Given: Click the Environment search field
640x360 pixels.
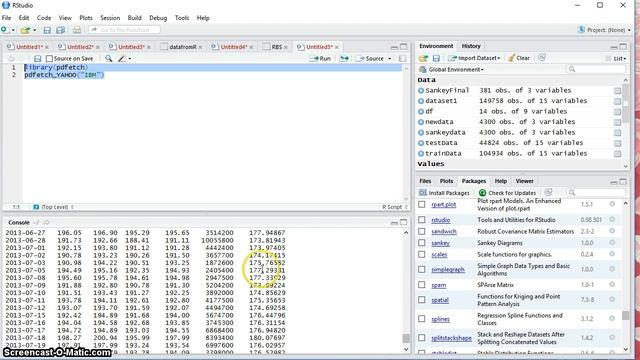Looking at the screenshot, I should point(595,69).
